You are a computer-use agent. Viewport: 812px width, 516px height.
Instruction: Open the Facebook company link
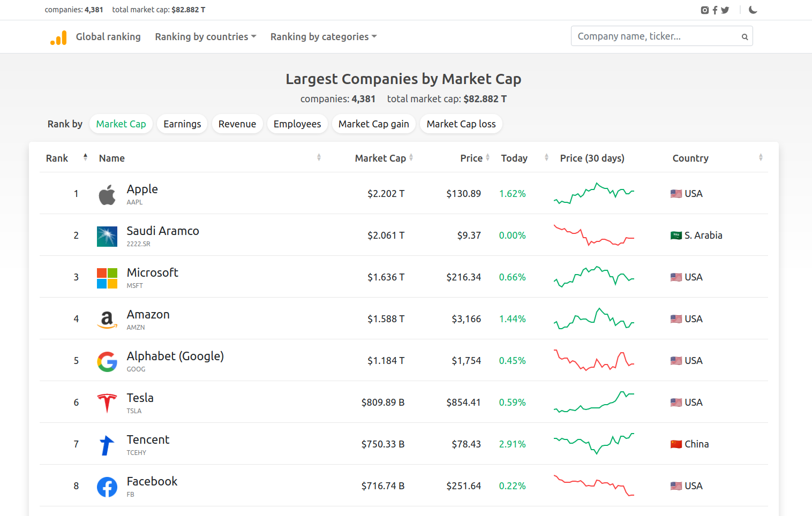tap(152, 481)
